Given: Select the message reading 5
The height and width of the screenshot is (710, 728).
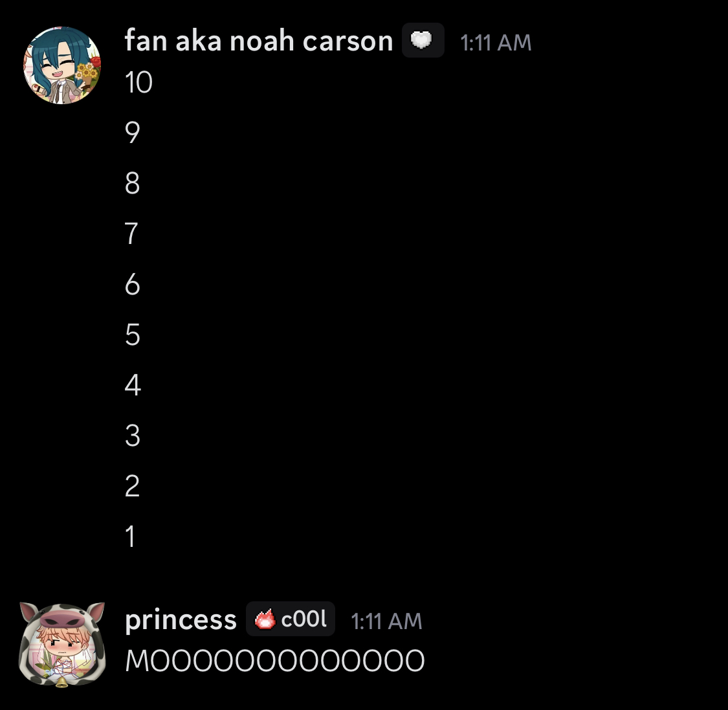Looking at the screenshot, I should coord(132,335).
